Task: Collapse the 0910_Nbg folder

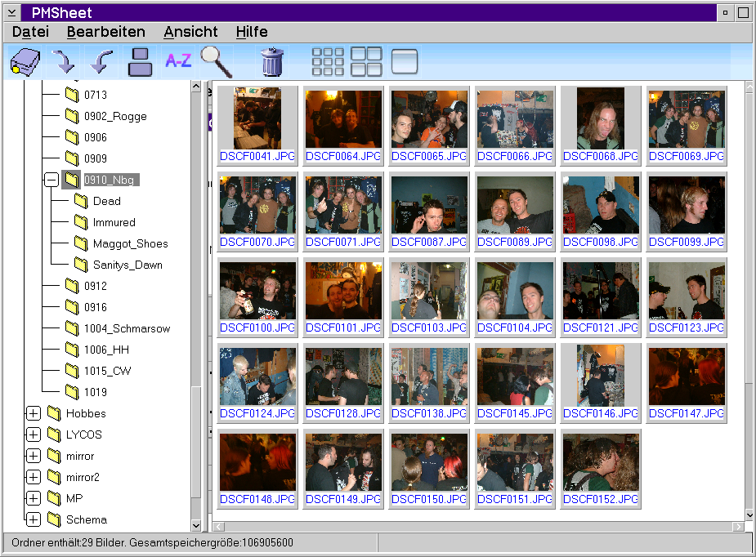Action: point(51,180)
